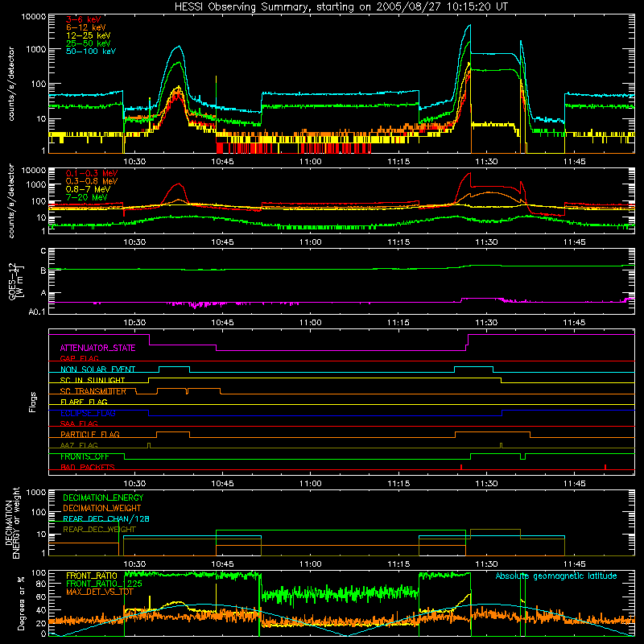The height and width of the screenshot is (644, 644).
Task: Click the A0.1 tick label in GOES panel
Action: [x=37, y=312]
